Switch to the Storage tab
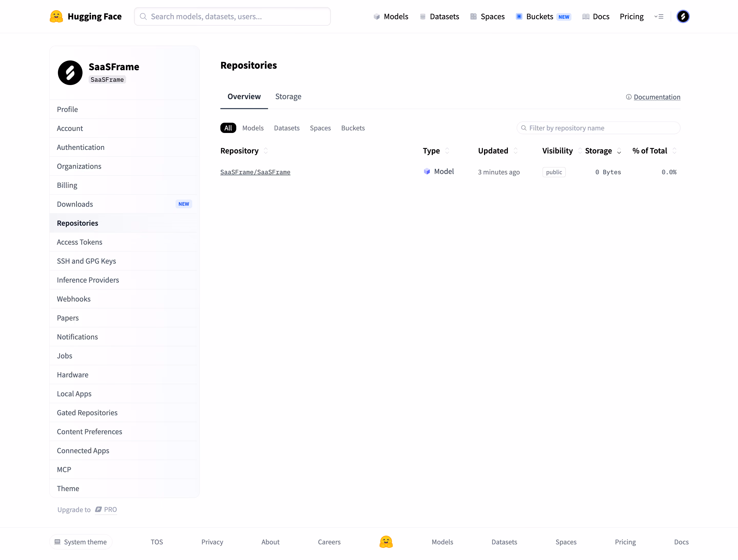The width and height of the screenshot is (738, 560). tap(288, 97)
